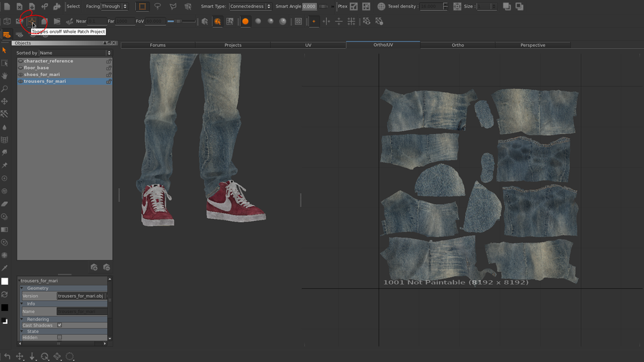Hide the shoes_for_mari object via eye icon
Screen dimensions: 644x362
(21, 75)
